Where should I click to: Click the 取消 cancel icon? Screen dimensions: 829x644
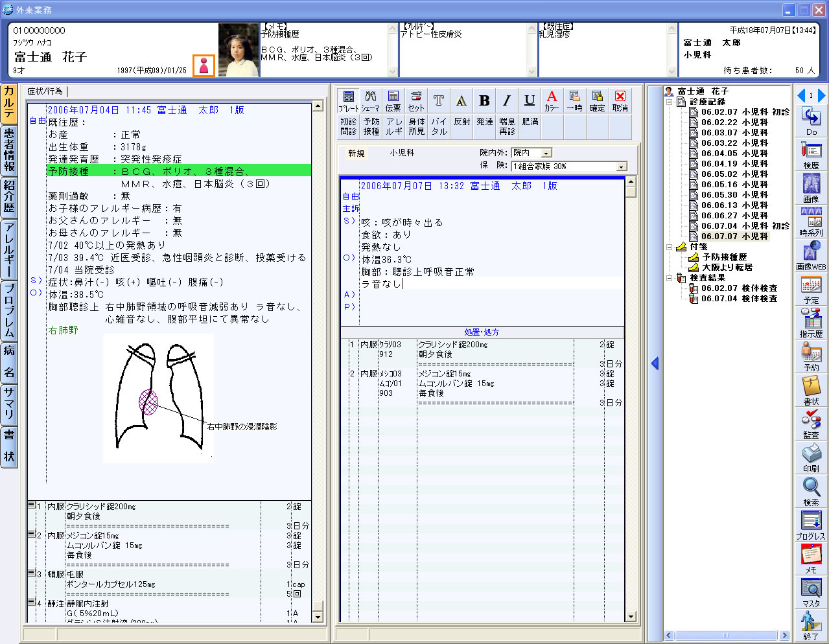pos(620,101)
